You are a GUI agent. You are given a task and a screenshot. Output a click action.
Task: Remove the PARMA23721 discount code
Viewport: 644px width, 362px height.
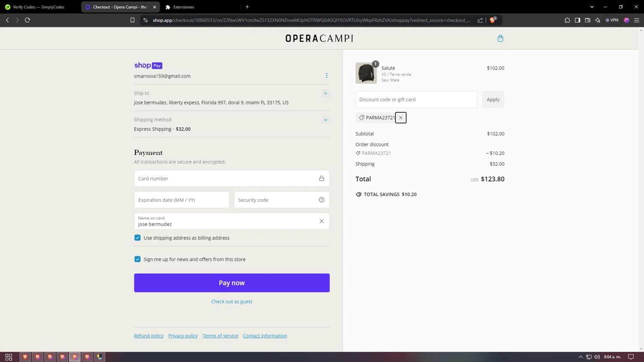(401, 118)
